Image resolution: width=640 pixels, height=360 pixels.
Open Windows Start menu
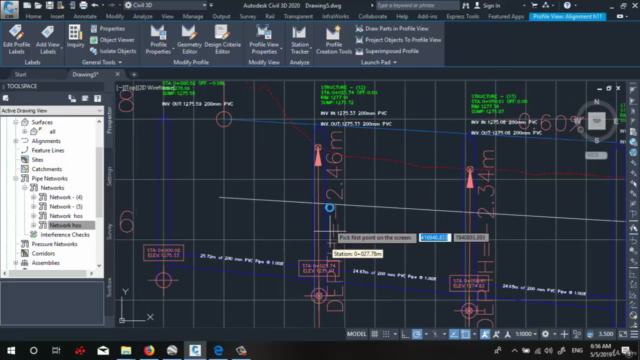pyautogui.click(x=11, y=351)
